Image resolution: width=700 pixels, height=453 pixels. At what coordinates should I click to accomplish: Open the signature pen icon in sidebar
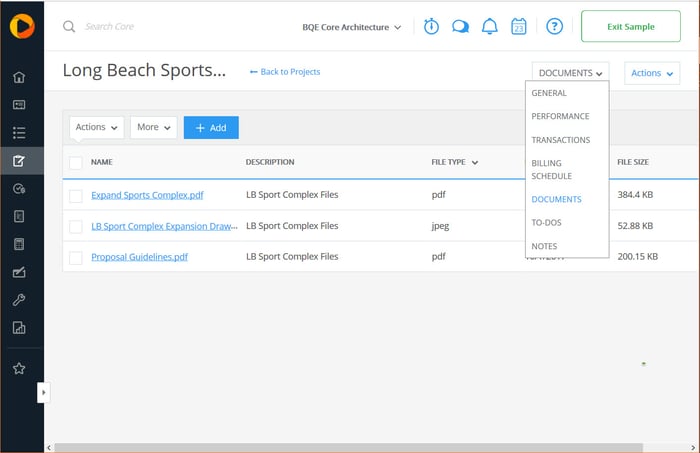point(19,272)
